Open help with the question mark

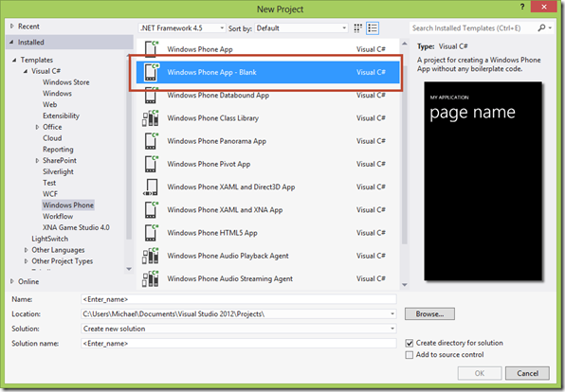click(522, 7)
